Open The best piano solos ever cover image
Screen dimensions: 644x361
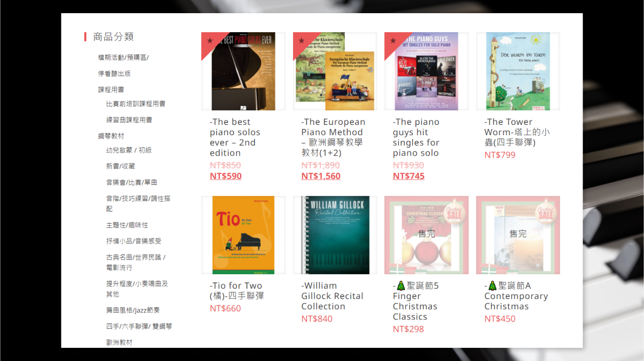tap(243, 71)
